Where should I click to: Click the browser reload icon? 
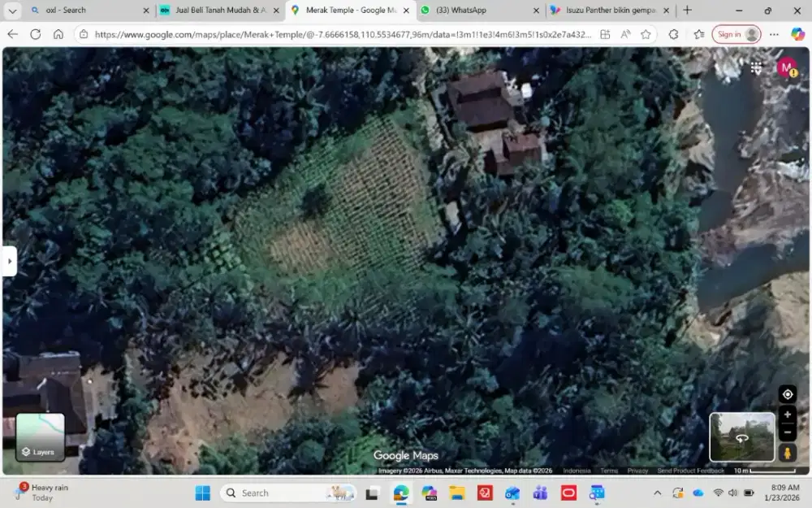click(35, 34)
